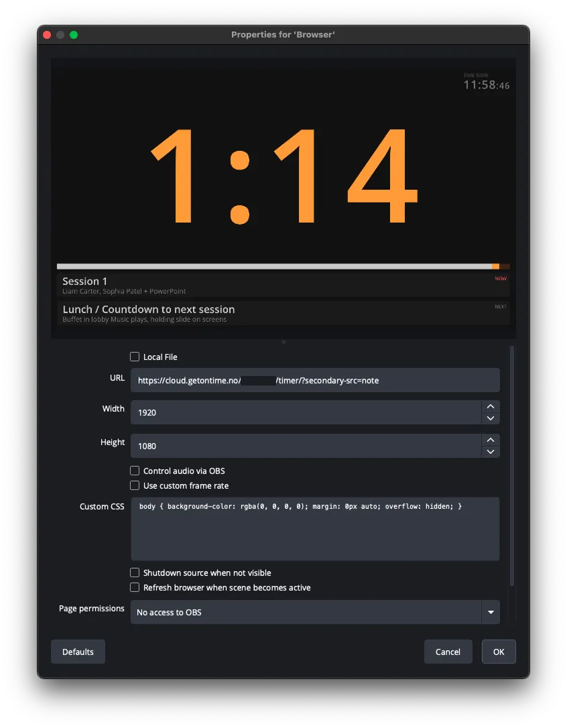Enable Use custom frame rate option
This screenshot has width=567, height=728.
point(135,486)
